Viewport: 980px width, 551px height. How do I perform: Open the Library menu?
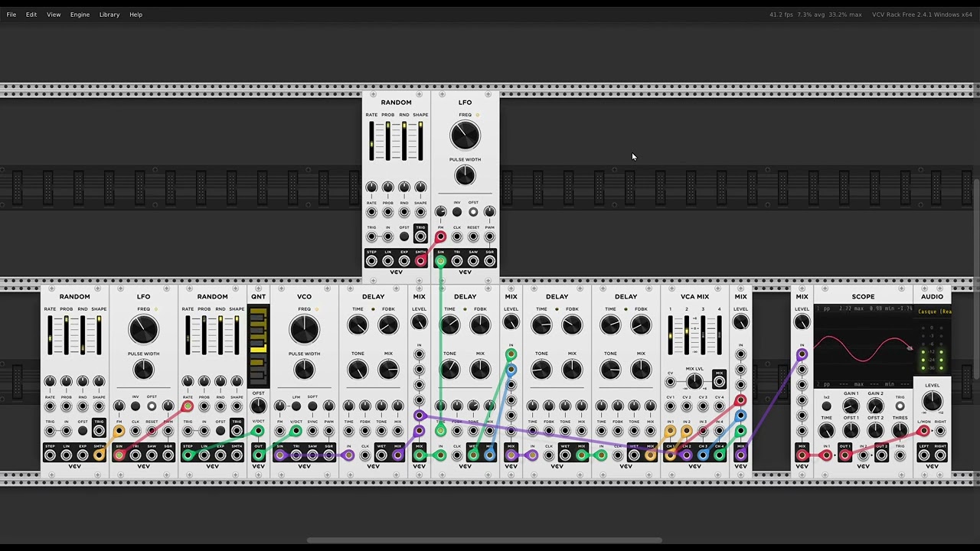pos(109,15)
